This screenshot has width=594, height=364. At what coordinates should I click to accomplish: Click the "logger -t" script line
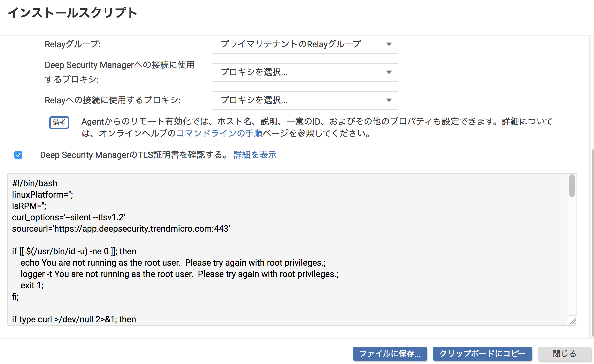point(180,274)
